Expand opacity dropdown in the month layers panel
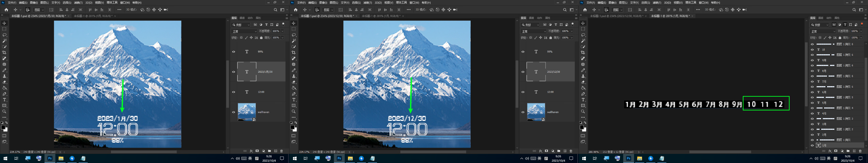 tap(861, 31)
